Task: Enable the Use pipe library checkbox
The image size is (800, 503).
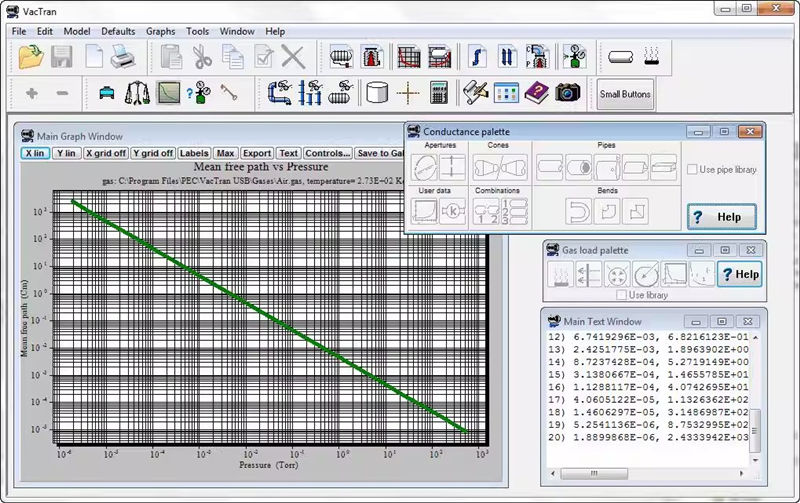Action: (x=692, y=169)
